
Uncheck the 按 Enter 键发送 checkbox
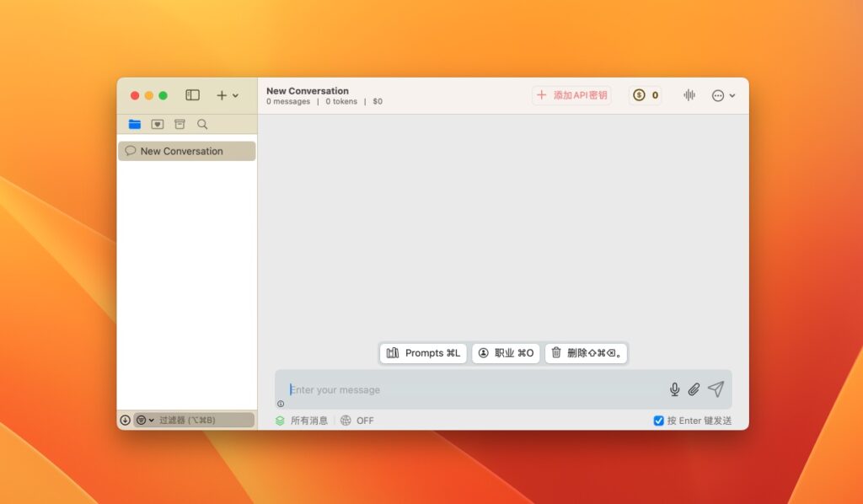[658, 420]
